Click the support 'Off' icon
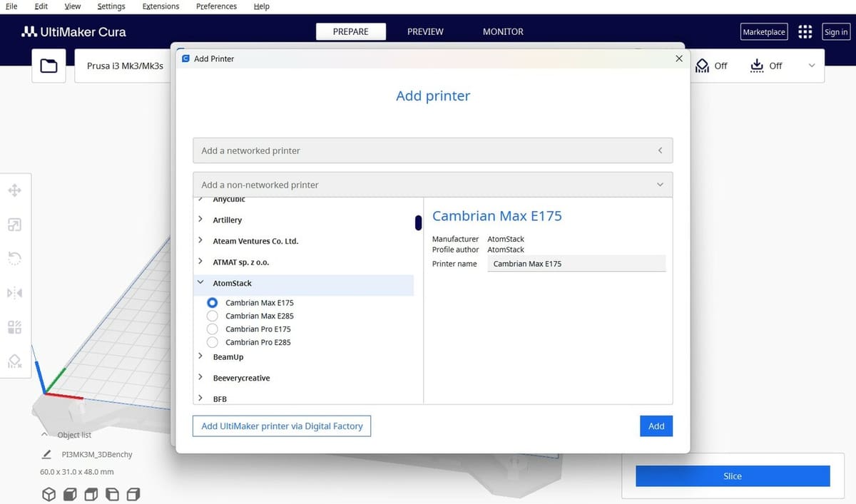Image resolution: width=856 pixels, height=504 pixels. pyautogui.click(x=702, y=66)
